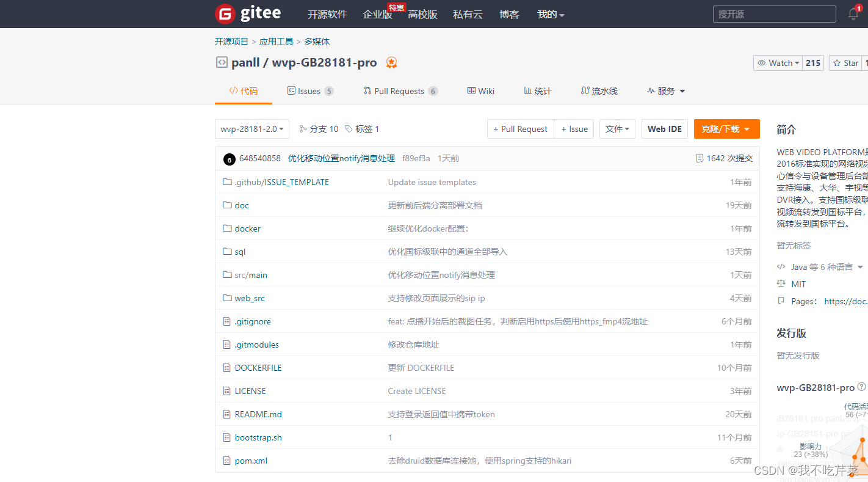Click the tag icon next to 标签 1
868x482 pixels.
[x=349, y=129]
